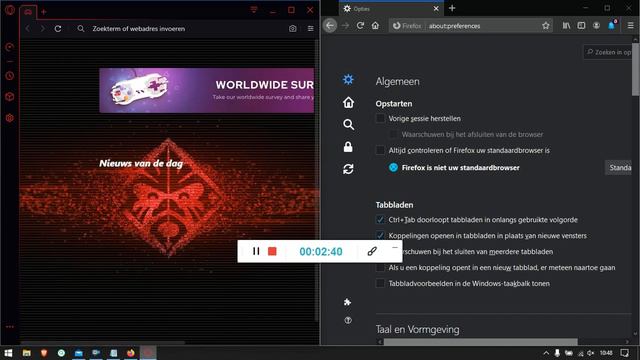Open Extensions puzzle icon in preferences
640x360 pixels.
347,302
